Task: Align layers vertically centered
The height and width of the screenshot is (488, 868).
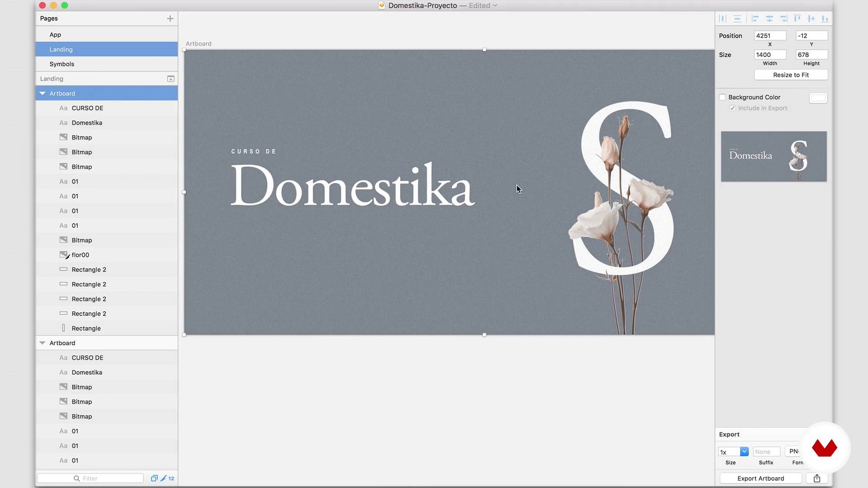Action: (x=811, y=19)
